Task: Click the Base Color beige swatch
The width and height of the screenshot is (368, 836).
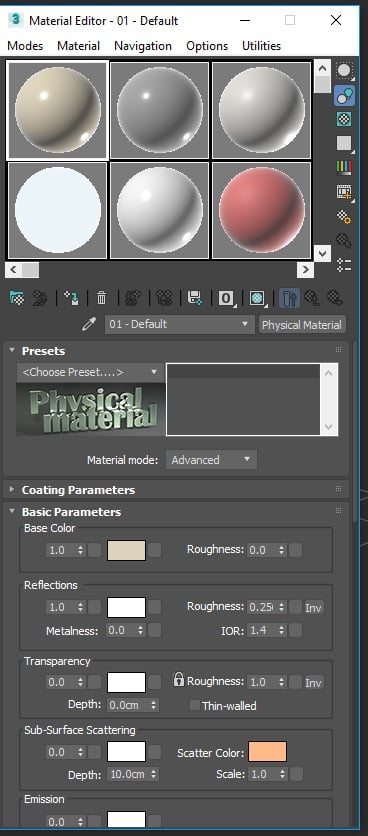Action: 126,550
